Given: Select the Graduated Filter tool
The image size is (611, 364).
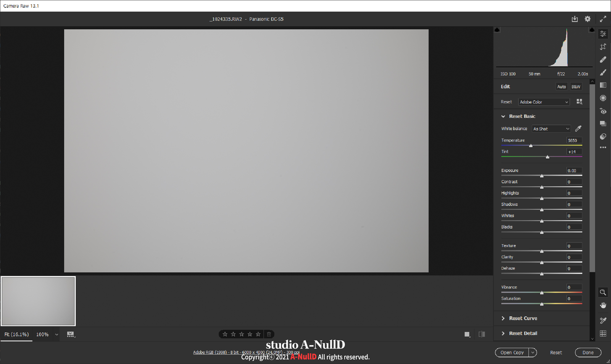Looking at the screenshot, I should pyautogui.click(x=603, y=85).
